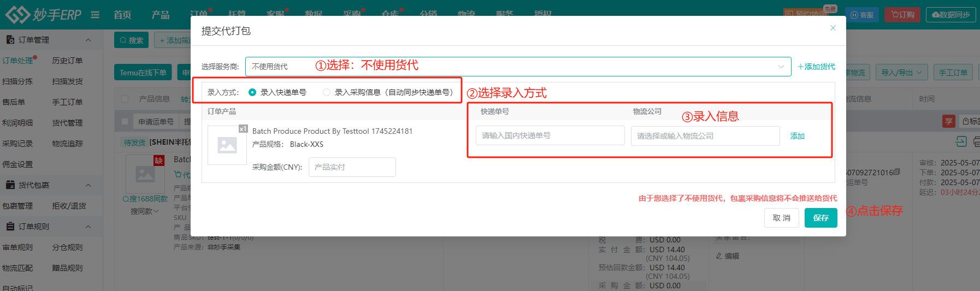This screenshot has width=980, height=291.
Task: Click the 添加 link beside 物流公司
Action: click(x=797, y=136)
